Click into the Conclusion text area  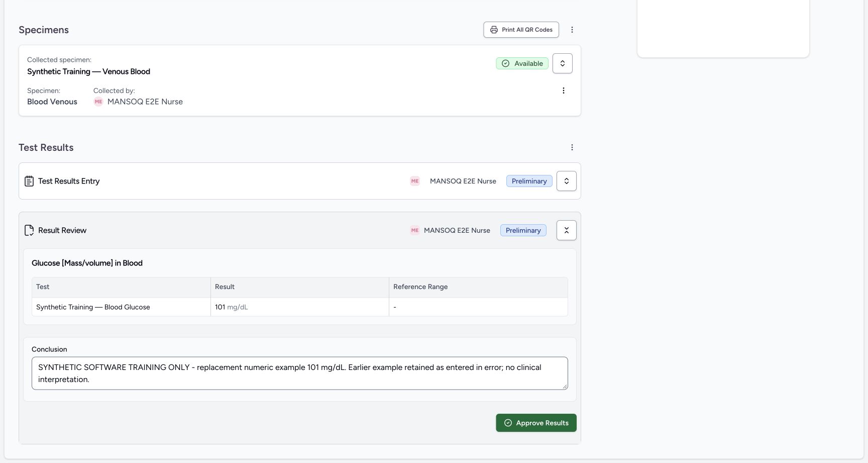tap(300, 374)
